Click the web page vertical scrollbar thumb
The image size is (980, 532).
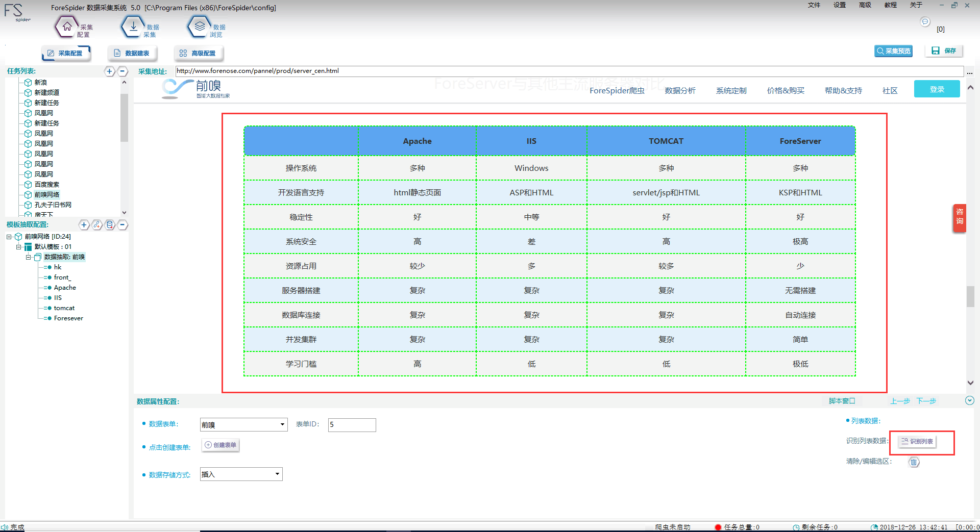pos(970,297)
